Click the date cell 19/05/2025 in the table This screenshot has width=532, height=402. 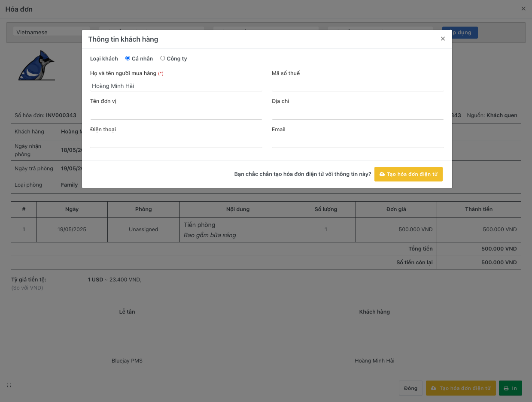point(72,230)
